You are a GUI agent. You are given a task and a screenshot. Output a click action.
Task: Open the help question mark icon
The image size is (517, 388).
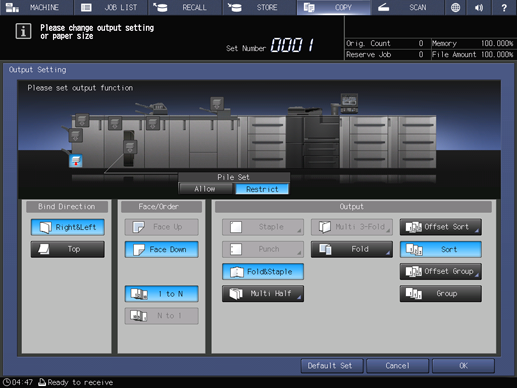click(x=504, y=7)
